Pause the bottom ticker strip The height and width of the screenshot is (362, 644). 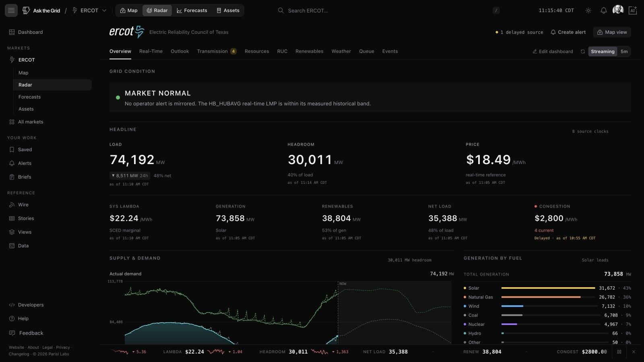tap(619, 352)
